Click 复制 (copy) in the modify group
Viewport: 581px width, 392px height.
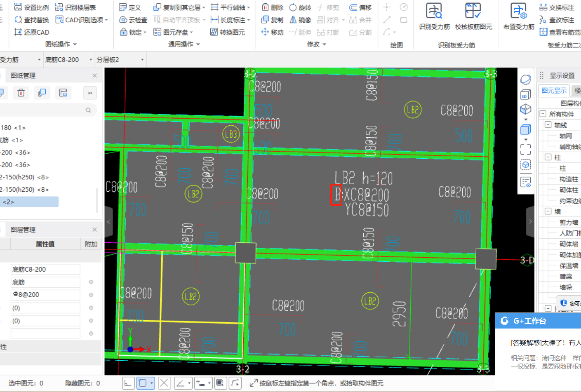[272, 20]
